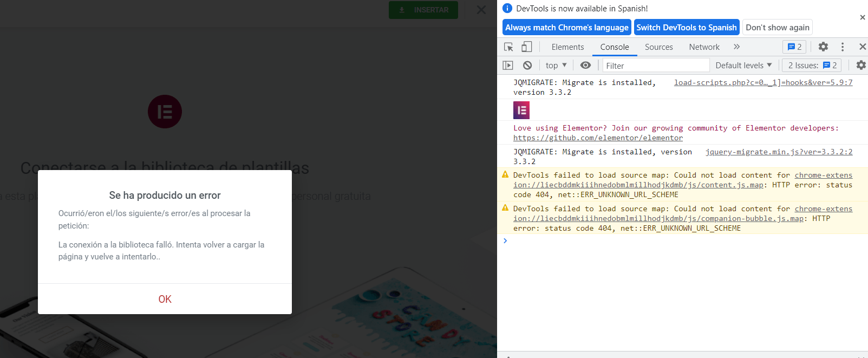The width and height of the screenshot is (868, 358).
Task: Choose Always match Chrome's language
Action: tap(567, 27)
